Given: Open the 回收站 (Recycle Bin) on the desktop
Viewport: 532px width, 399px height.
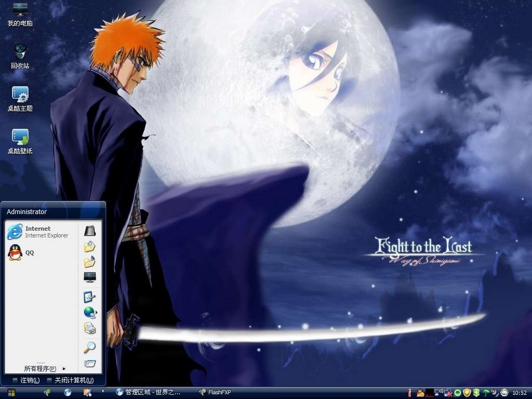Looking at the screenshot, I should pos(20,53).
